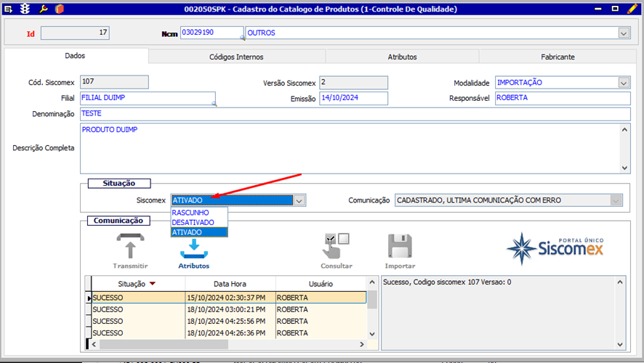This screenshot has width=644, height=363.
Task: Open the Atributos tab
Action: (x=402, y=57)
